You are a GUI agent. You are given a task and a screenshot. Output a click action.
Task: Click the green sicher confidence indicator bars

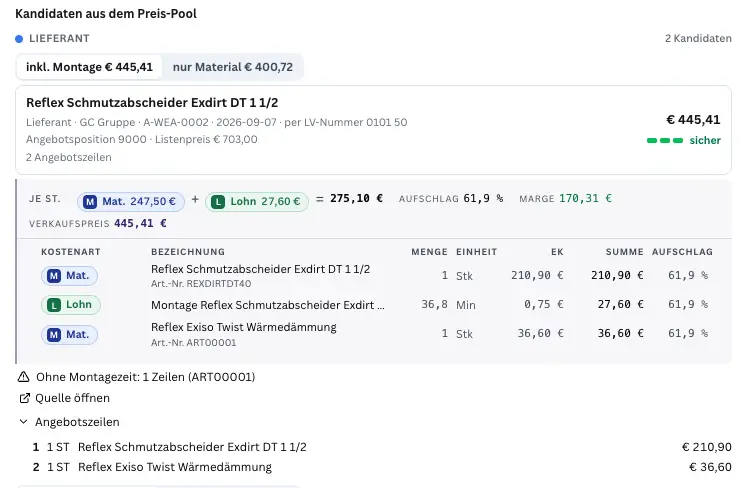tap(665, 141)
